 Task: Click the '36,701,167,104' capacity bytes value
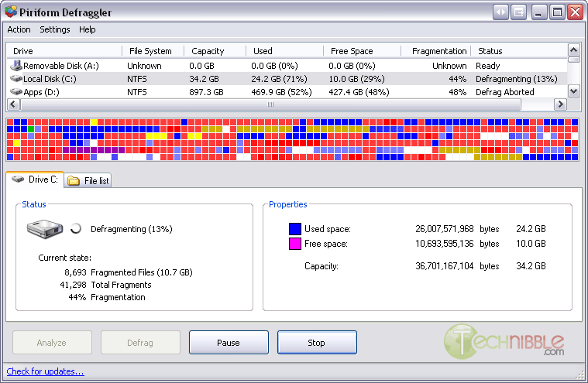[x=445, y=266]
